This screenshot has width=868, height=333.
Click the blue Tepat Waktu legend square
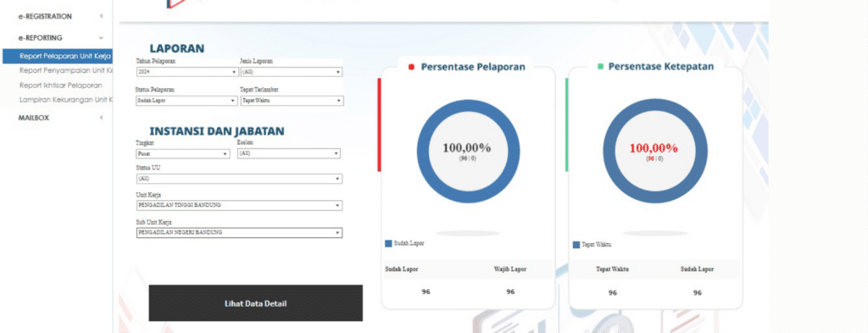pos(576,245)
